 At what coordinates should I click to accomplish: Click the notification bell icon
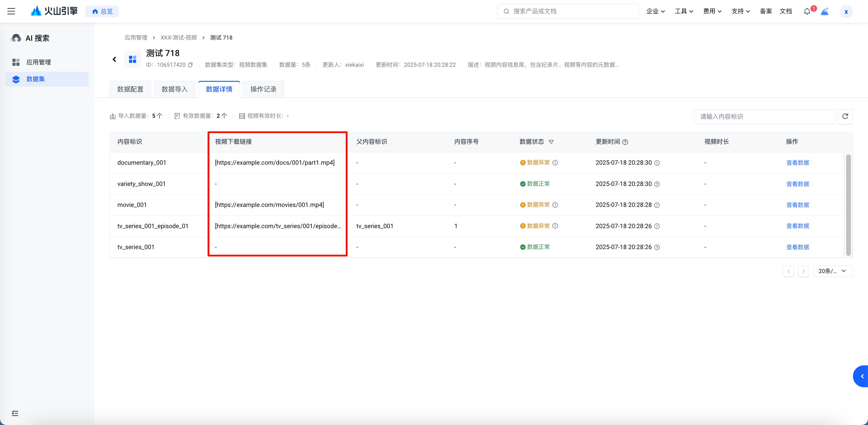point(807,12)
